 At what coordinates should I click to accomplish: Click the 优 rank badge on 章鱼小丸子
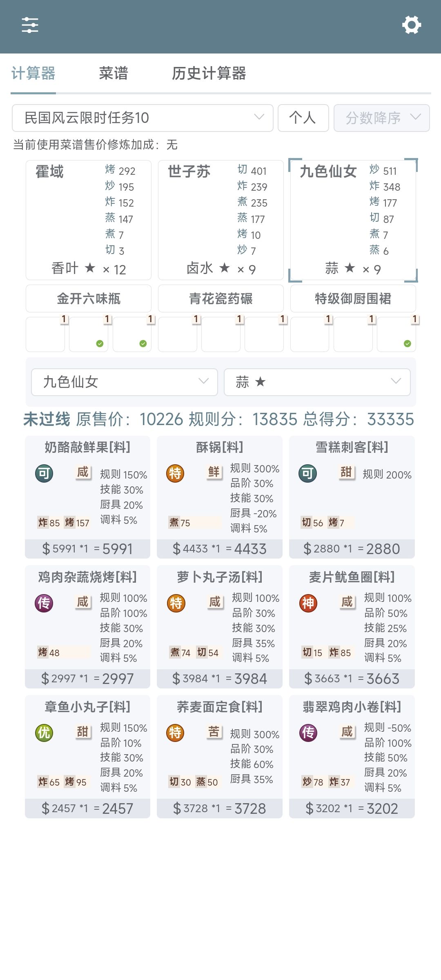[44, 733]
